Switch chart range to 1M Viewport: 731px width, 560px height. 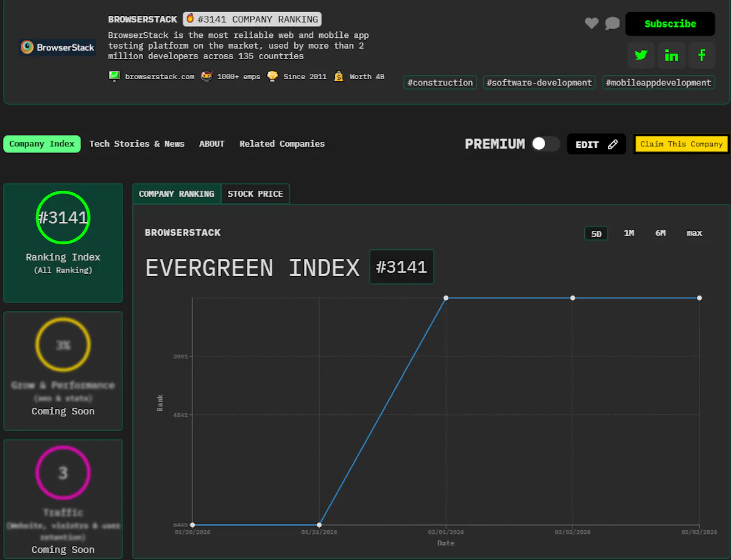(x=629, y=233)
